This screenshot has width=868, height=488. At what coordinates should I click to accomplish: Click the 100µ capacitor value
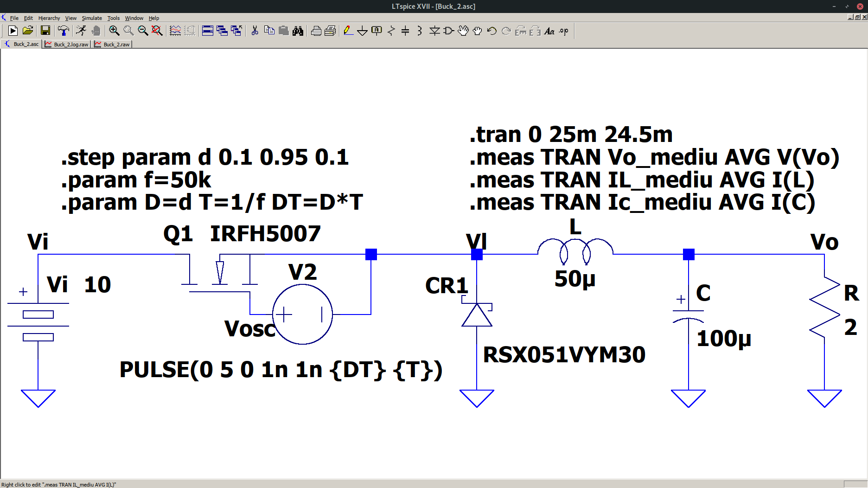(724, 339)
